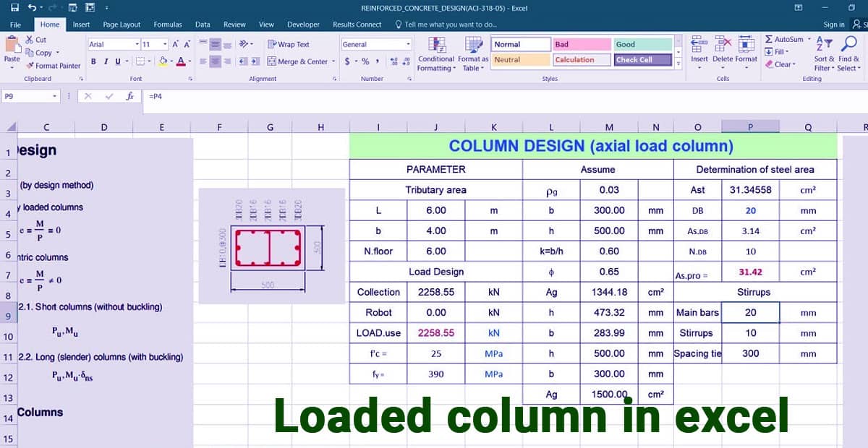Toggle Bold formatting
This screenshot has width=868, height=448.
tap(94, 61)
